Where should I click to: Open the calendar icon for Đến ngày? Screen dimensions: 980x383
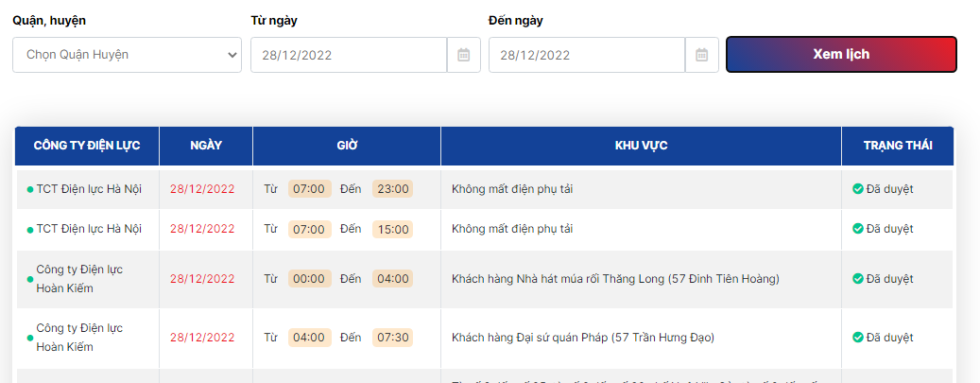pos(702,55)
